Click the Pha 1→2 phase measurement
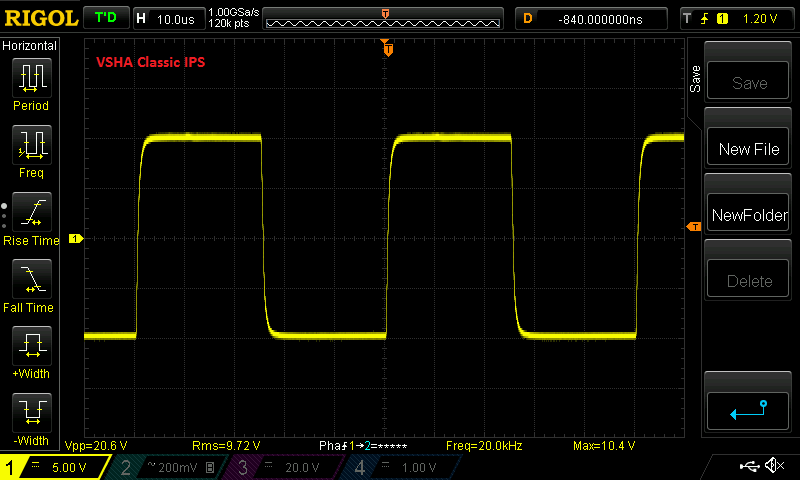Viewport: 800px width, 480px height. 363,446
